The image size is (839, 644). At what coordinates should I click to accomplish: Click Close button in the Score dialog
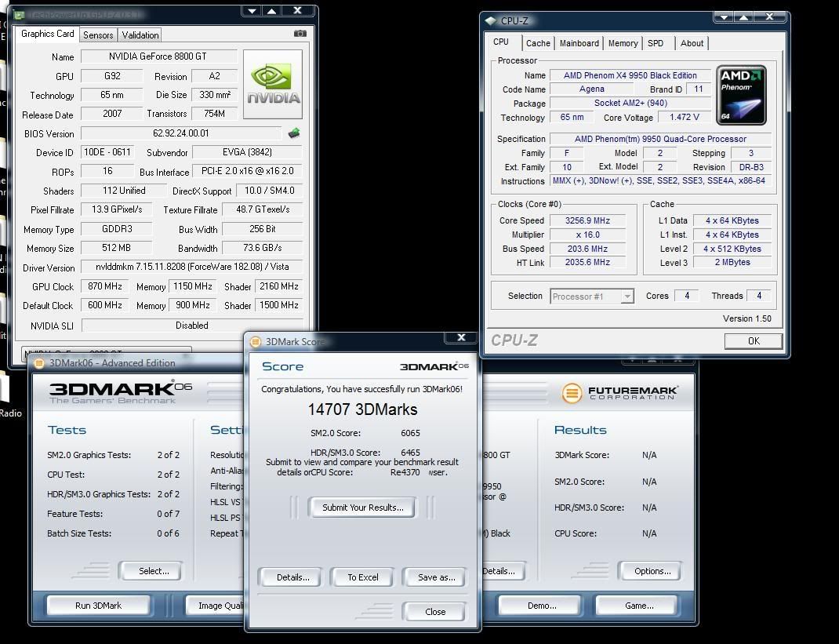pyautogui.click(x=435, y=611)
